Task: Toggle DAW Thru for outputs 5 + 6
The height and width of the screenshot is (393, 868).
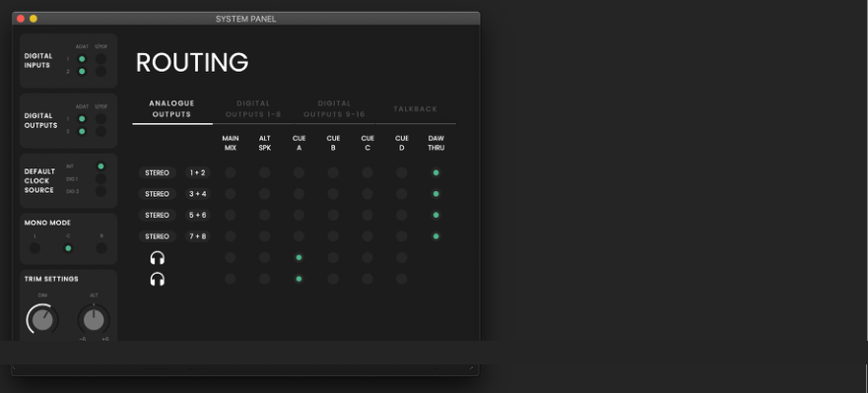Action: coord(436,215)
